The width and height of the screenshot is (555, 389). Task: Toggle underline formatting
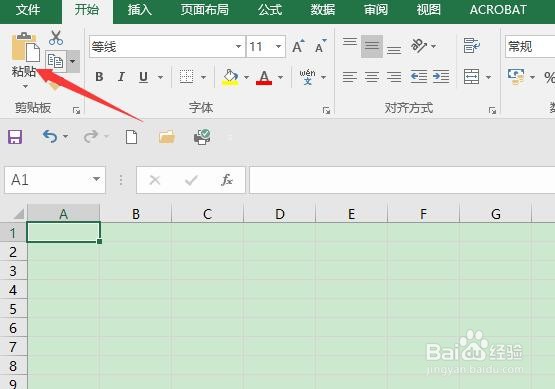(143, 77)
